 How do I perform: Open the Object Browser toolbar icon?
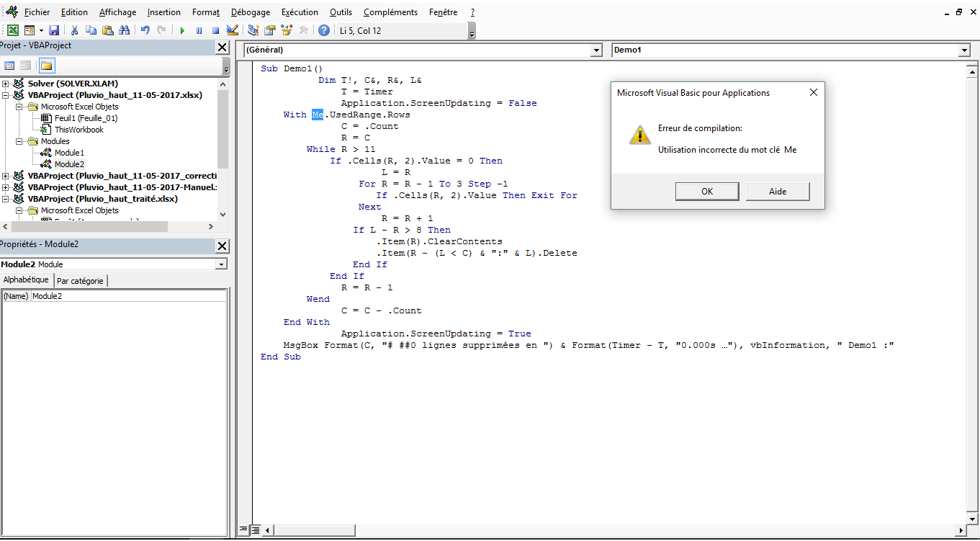pyautogui.click(x=287, y=30)
